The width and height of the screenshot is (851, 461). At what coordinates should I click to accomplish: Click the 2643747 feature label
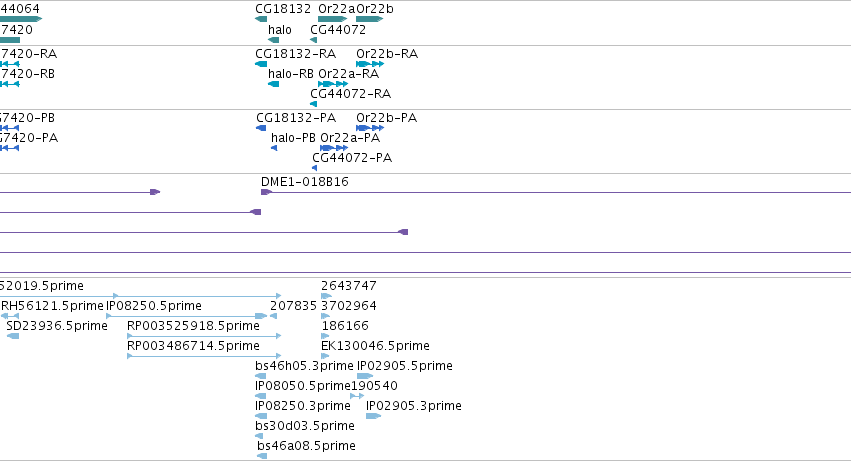(348, 286)
